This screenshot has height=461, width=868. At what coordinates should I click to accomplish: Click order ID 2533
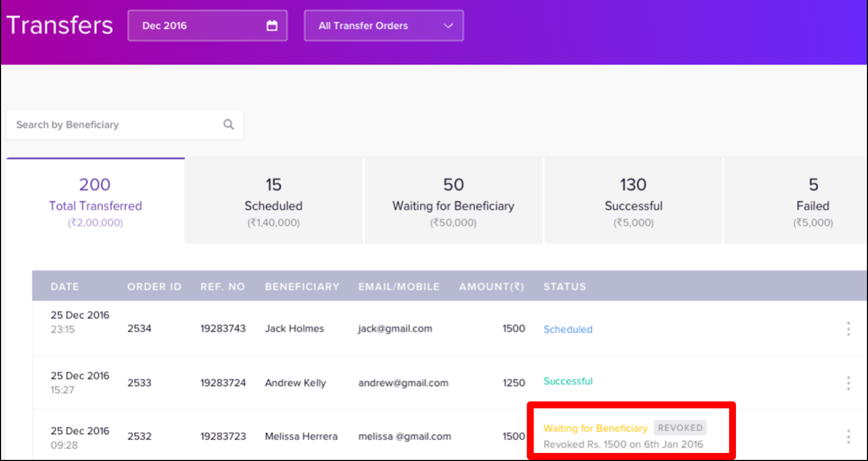click(139, 383)
